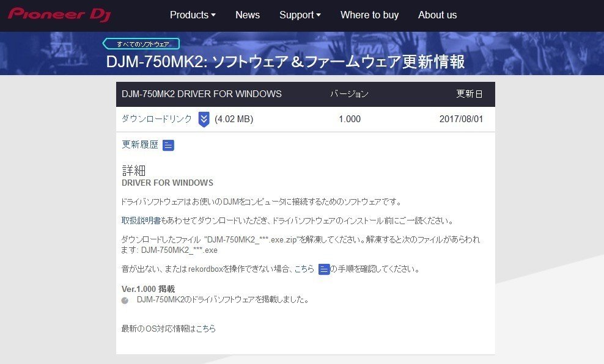Viewport: 604px width, 364px height.
Task: Click the bold DRIVER FOR WINDOWS subheading
Action: (168, 183)
